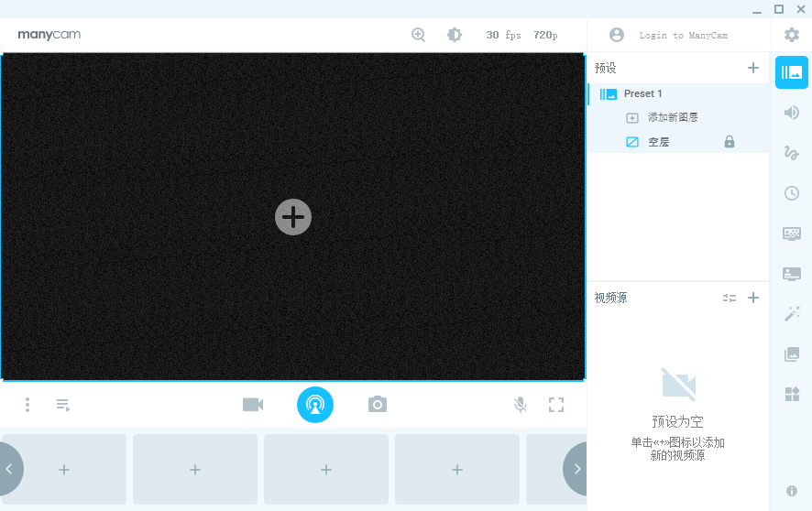Screen dimensions: 812x511
Task: Open the widgets grid sidebar icon
Action: [791, 394]
